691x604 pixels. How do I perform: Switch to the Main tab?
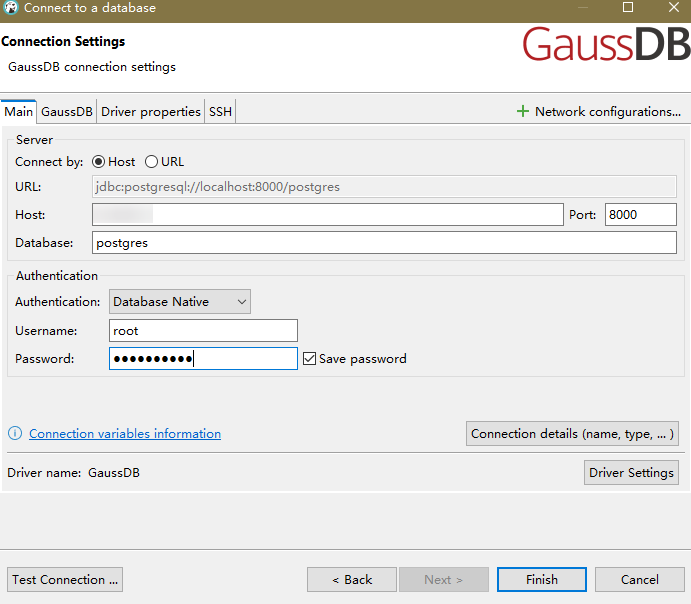[19, 111]
